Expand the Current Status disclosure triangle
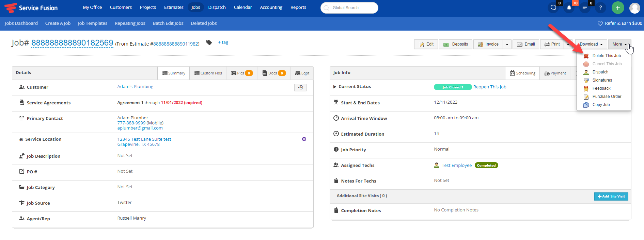 [334, 87]
